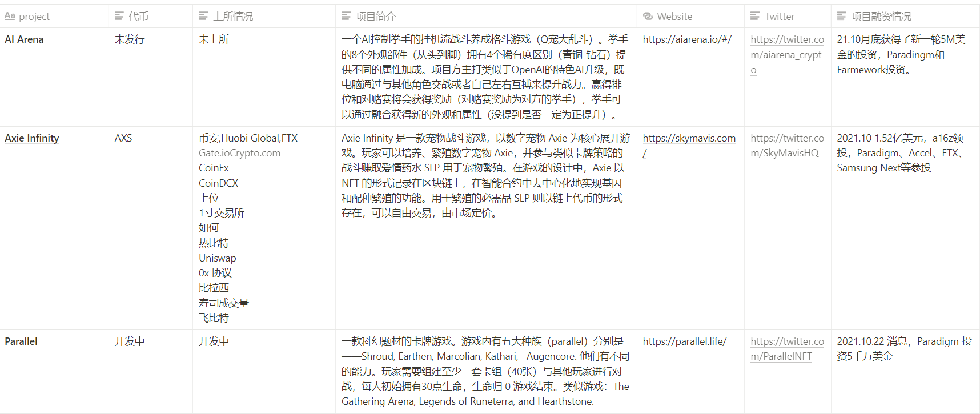Click the 比拉西 entry
980x414 pixels.
point(214,288)
